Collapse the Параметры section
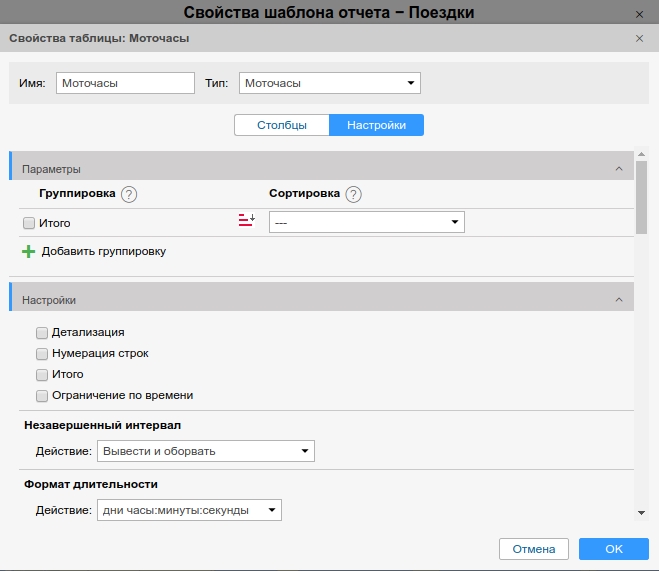The width and height of the screenshot is (659, 571). click(619, 169)
